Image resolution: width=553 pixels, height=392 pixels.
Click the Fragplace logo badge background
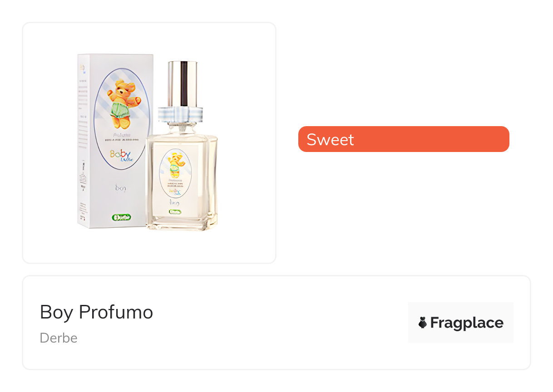point(461,323)
